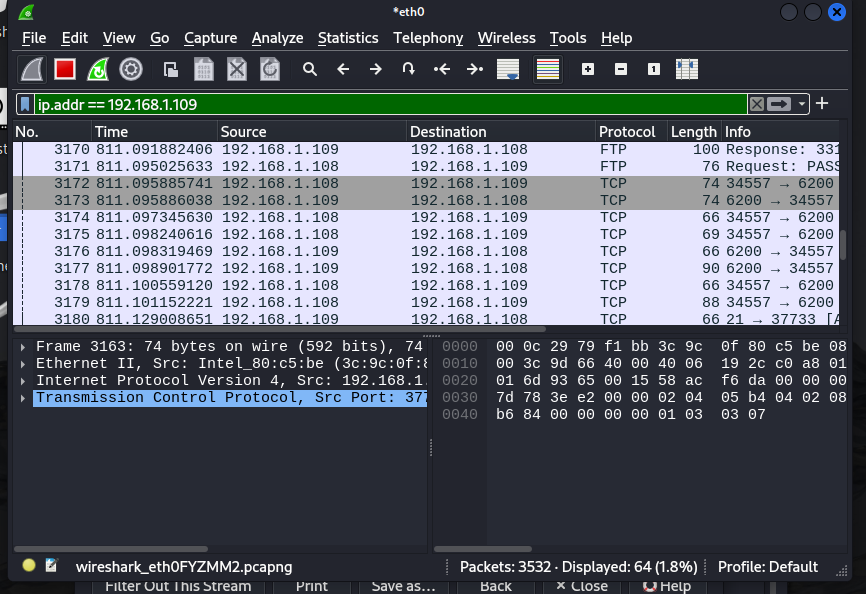Open the Statistics menu

coord(348,38)
